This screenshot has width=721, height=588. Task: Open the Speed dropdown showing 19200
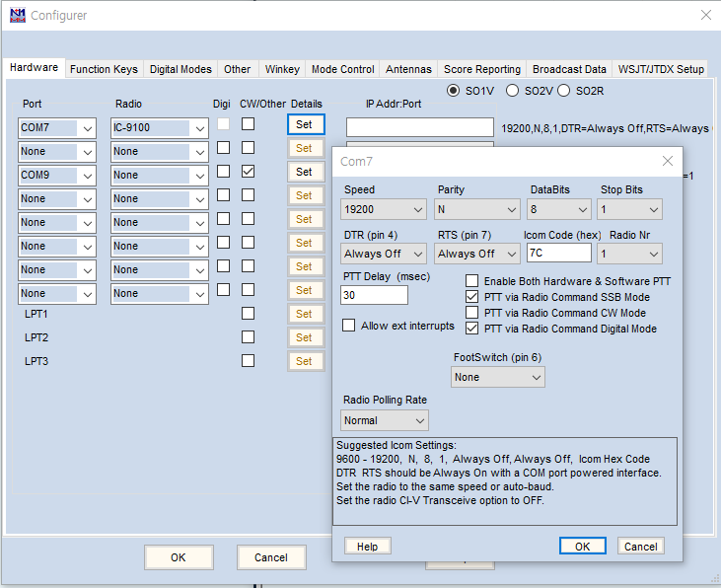click(385, 209)
